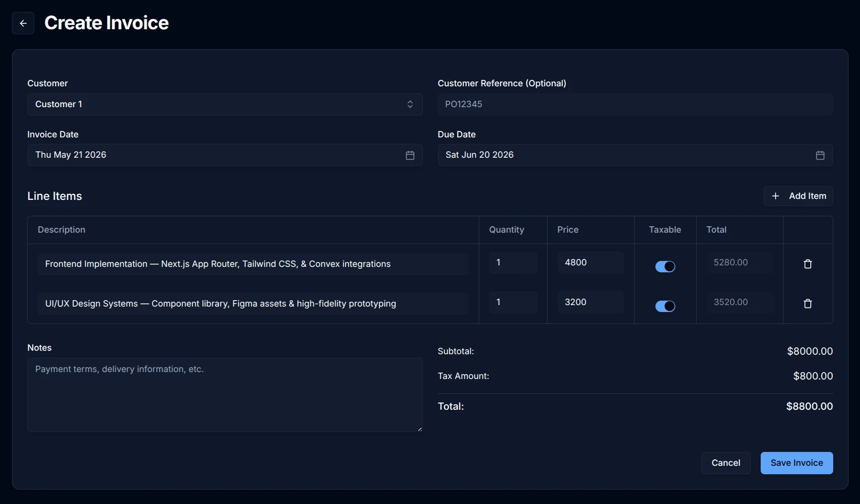This screenshot has width=860, height=504.
Task: Open the Due Date calendar icon
Action: (x=820, y=155)
